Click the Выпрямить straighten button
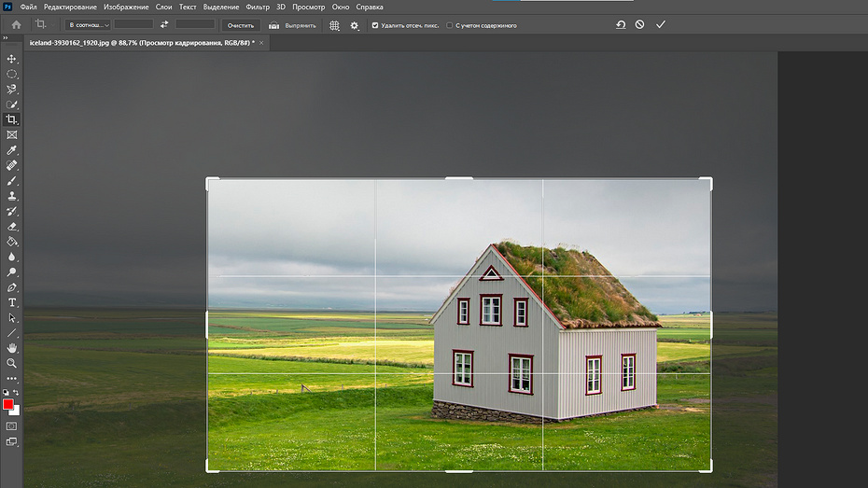Image resolution: width=868 pixels, height=488 pixels. click(292, 25)
